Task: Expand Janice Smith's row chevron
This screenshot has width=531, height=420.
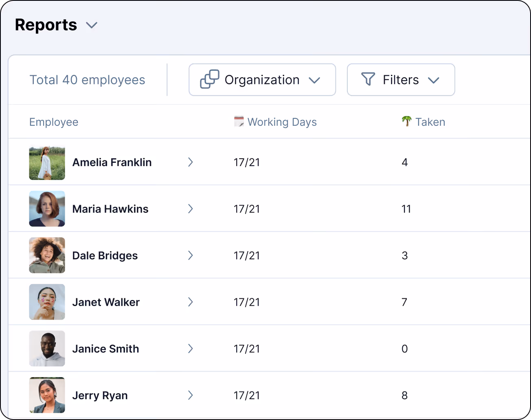Action: 190,349
